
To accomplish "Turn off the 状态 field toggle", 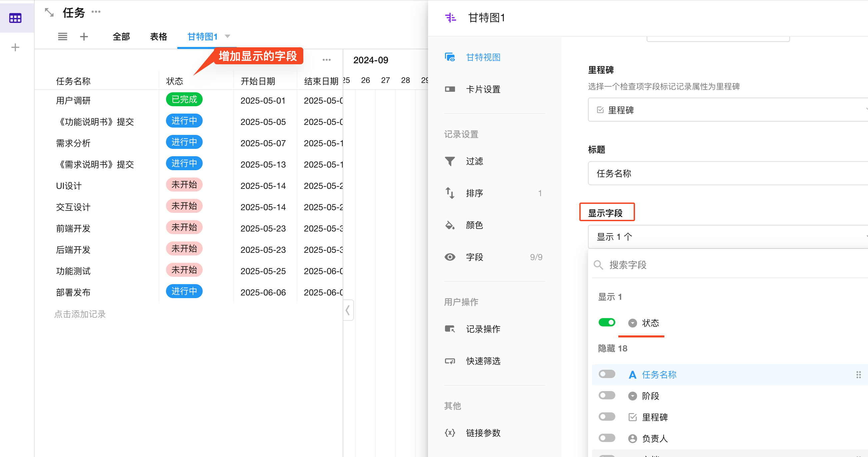I will pyautogui.click(x=607, y=323).
